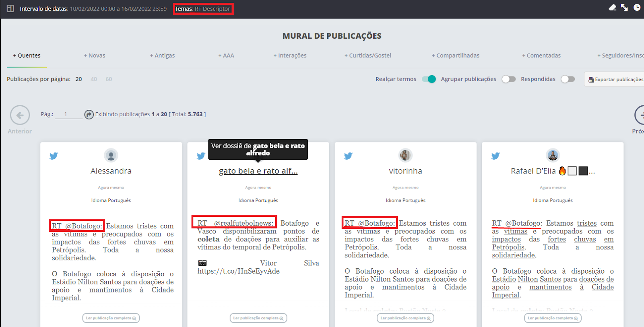644x327 pixels.
Task: Toggle the sidebar panel icon at top left
Action: (x=10, y=8)
